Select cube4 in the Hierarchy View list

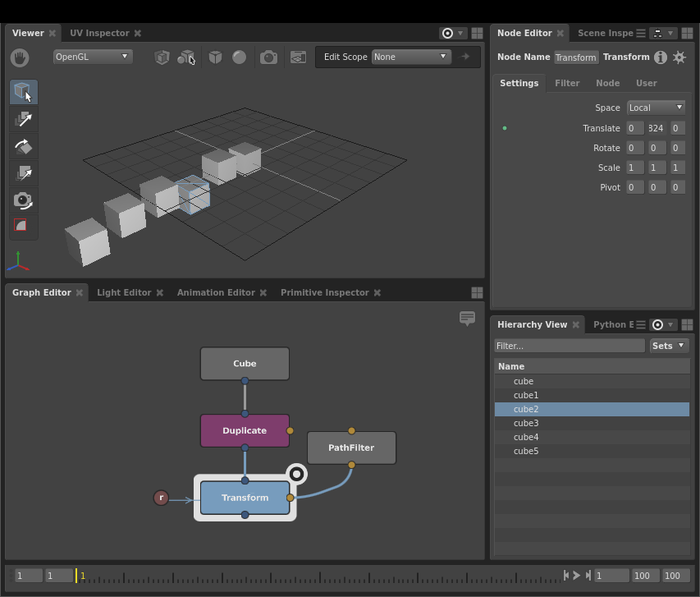tap(526, 437)
